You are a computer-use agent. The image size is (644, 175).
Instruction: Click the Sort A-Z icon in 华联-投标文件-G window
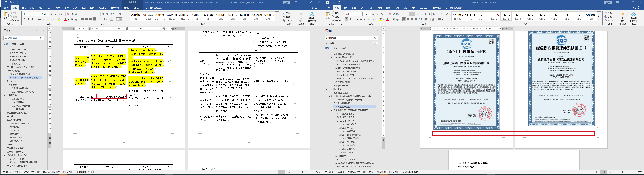coord(442,14)
